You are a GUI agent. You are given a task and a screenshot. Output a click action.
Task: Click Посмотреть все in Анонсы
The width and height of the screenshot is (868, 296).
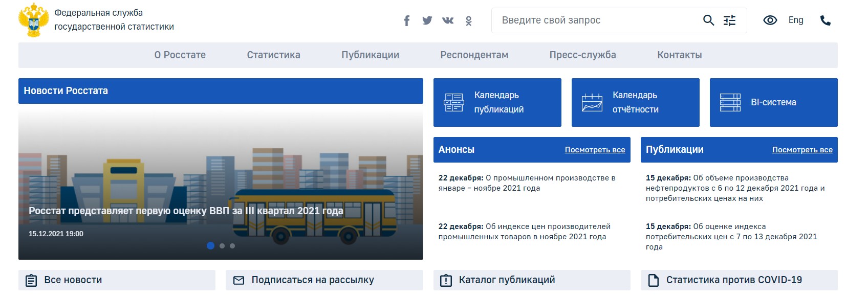[595, 150]
